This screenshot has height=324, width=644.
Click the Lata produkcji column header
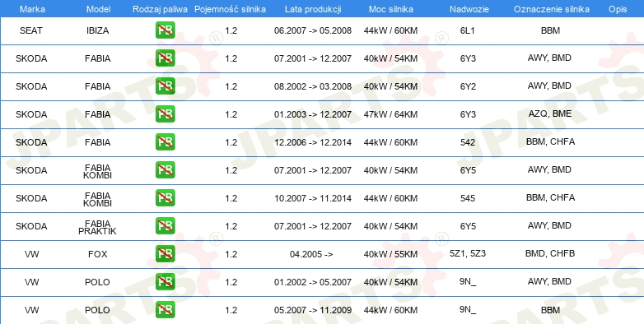coord(313,9)
